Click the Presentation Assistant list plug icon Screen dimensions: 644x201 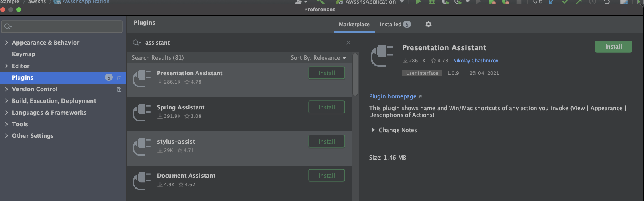pos(142,78)
